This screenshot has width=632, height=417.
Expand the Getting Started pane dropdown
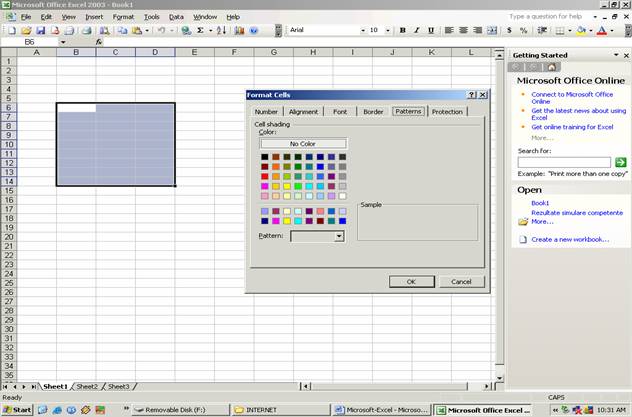tap(616, 55)
